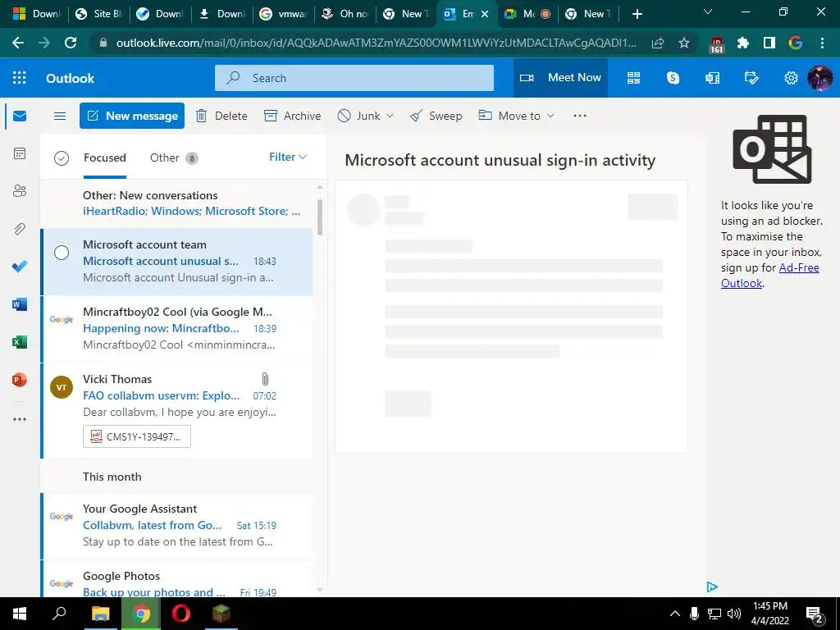Click the Outlook Search field
This screenshot has width=840, height=630.
(x=354, y=78)
